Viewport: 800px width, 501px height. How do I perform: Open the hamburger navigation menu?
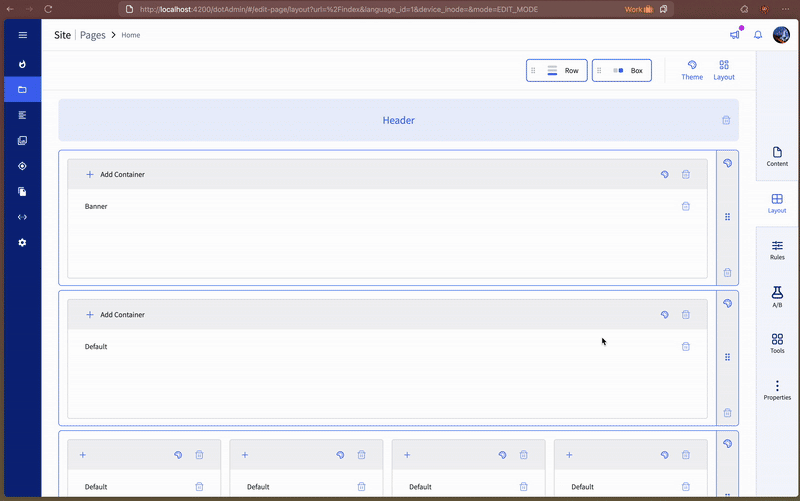tap(22, 35)
